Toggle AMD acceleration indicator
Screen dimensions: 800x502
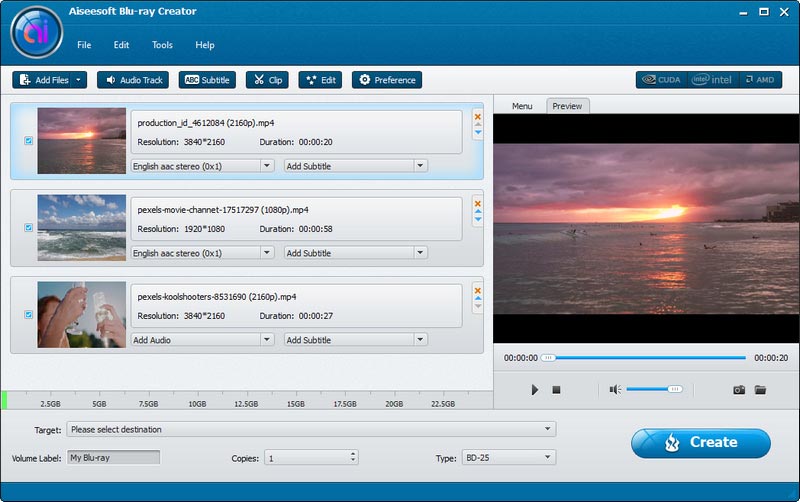(760, 80)
